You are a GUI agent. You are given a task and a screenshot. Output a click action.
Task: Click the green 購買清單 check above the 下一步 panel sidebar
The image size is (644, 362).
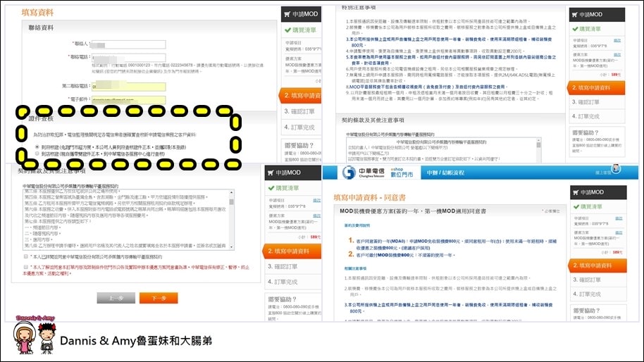[271, 188]
